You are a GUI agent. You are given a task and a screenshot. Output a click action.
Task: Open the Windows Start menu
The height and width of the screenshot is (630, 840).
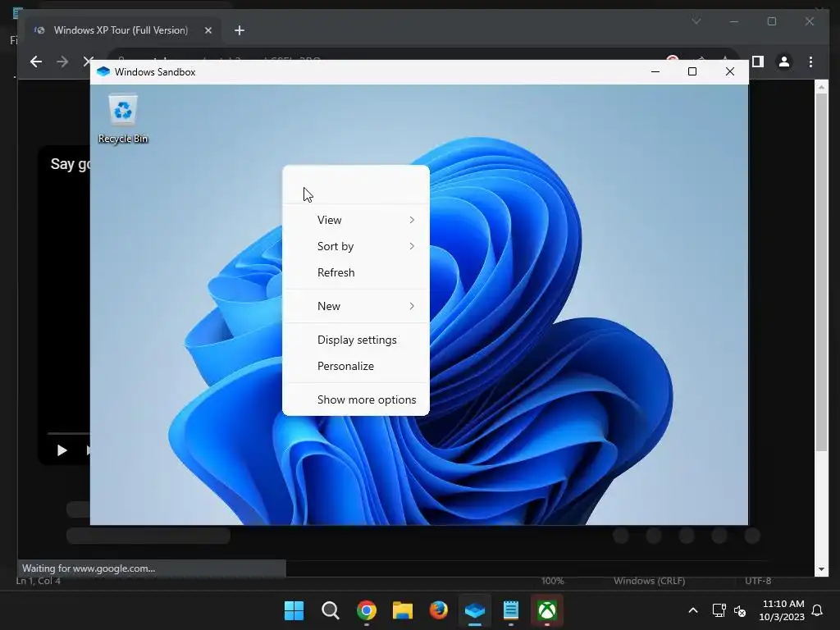tap(294, 610)
